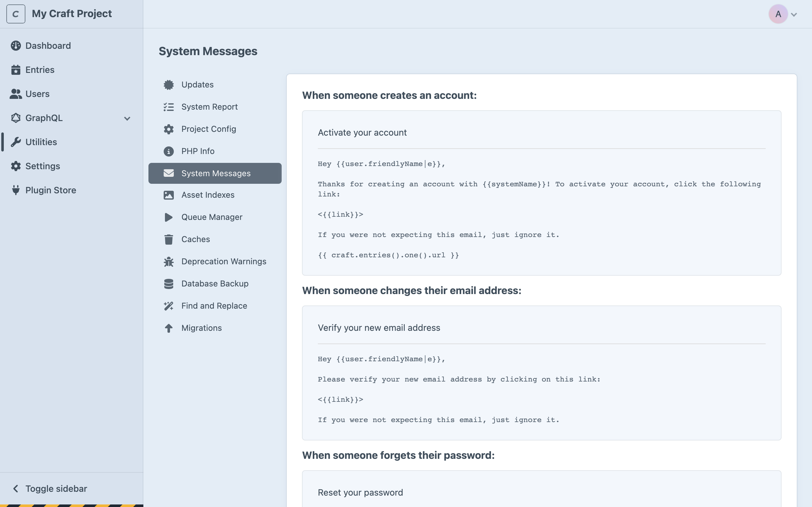The height and width of the screenshot is (507, 812).
Task: Click the Project Config gear icon
Action: (x=168, y=129)
